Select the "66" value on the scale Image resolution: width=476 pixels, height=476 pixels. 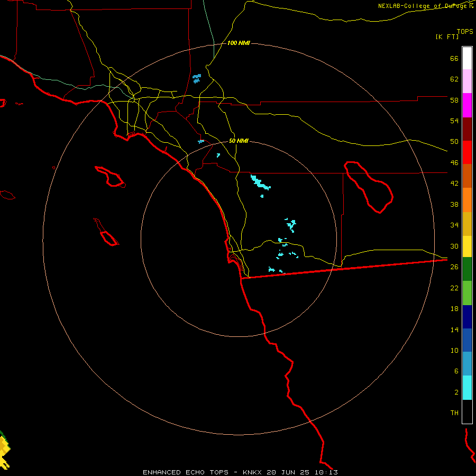(x=454, y=59)
